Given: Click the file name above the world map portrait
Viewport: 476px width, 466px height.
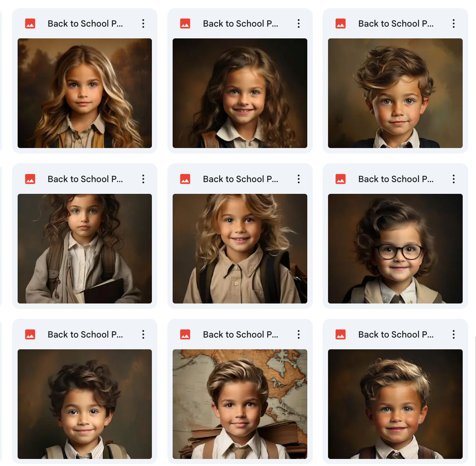Looking at the screenshot, I should coord(240,334).
